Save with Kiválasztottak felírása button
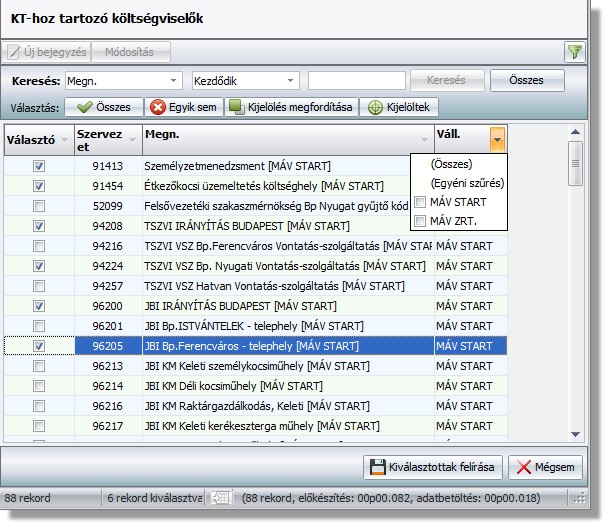This screenshot has height=525, width=606. click(x=432, y=467)
